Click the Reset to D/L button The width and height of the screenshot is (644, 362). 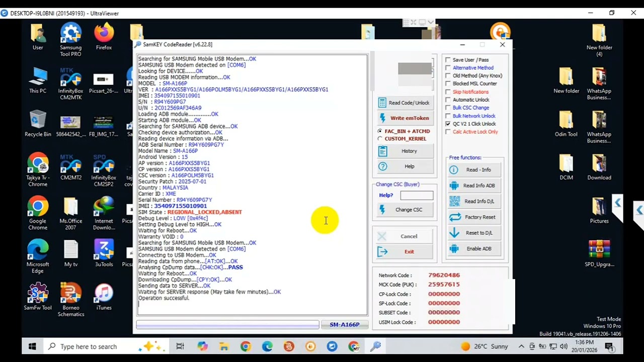click(x=474, y=233)
